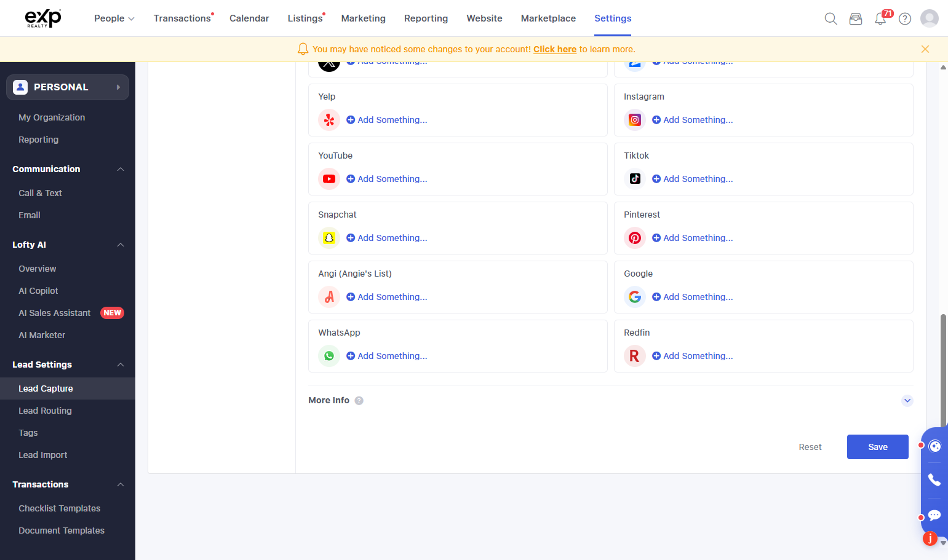The height and width of the screenshot is (560, 948).
Task: Click the YouTube logo icon
Action: [329, 179]
